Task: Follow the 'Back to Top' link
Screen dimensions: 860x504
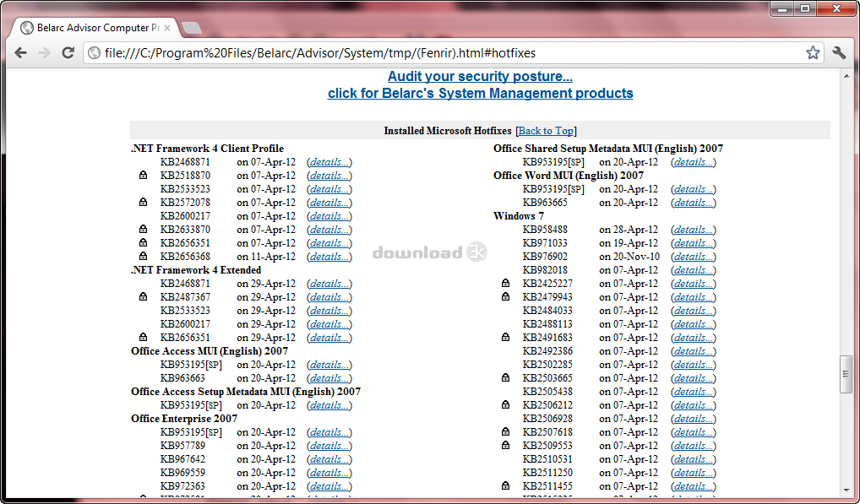Action: pos(546,130)
